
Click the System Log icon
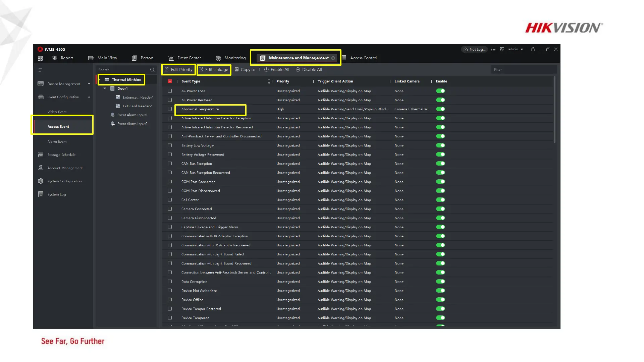(x=41, y=194)
